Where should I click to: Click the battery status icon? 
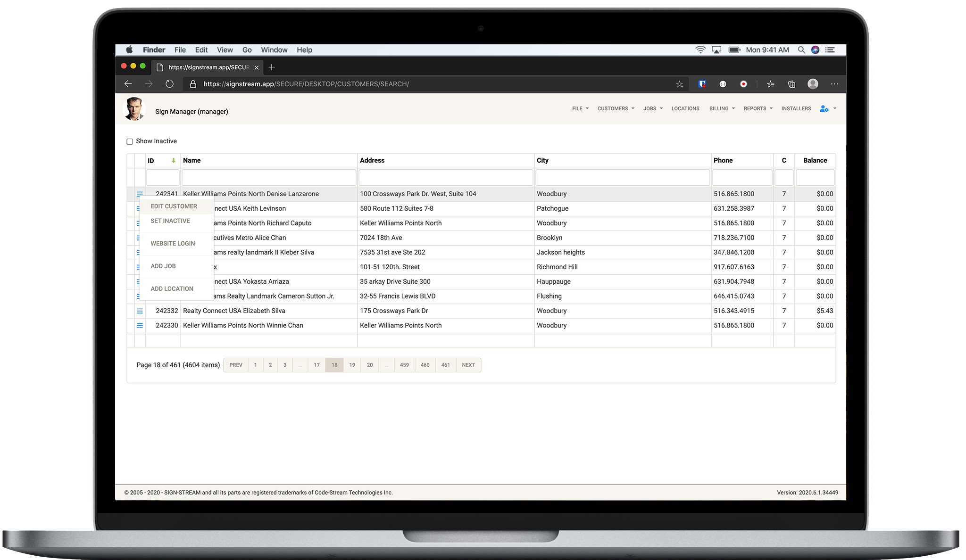734,50
